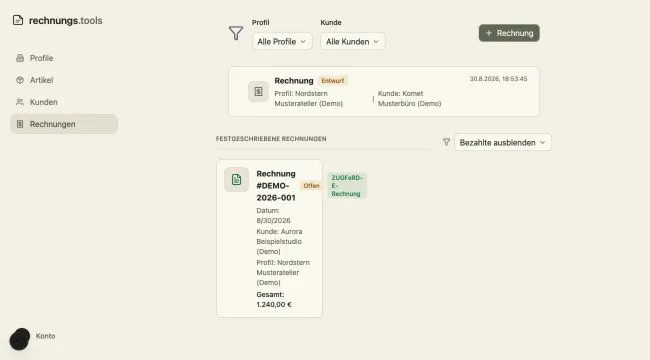Click Kunde: Komet Musterbüro (Demo) text
650x360 pixels.
pos(410,99)
